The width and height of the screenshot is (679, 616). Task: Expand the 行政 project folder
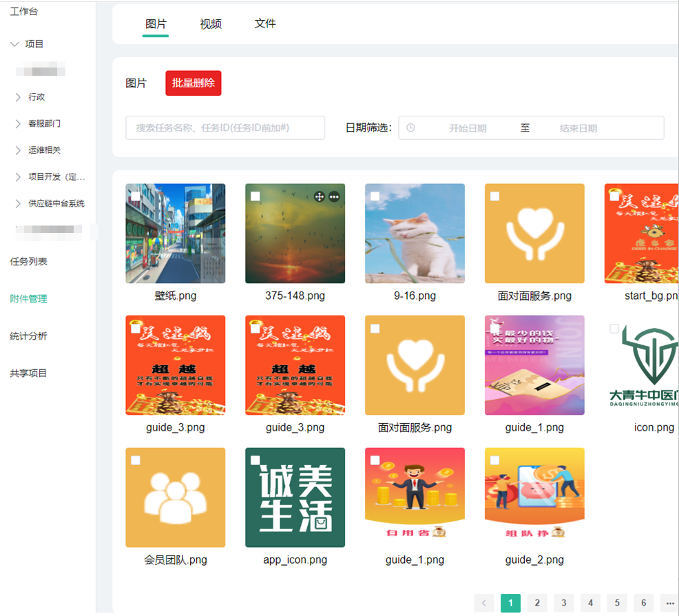pos(18,97)
